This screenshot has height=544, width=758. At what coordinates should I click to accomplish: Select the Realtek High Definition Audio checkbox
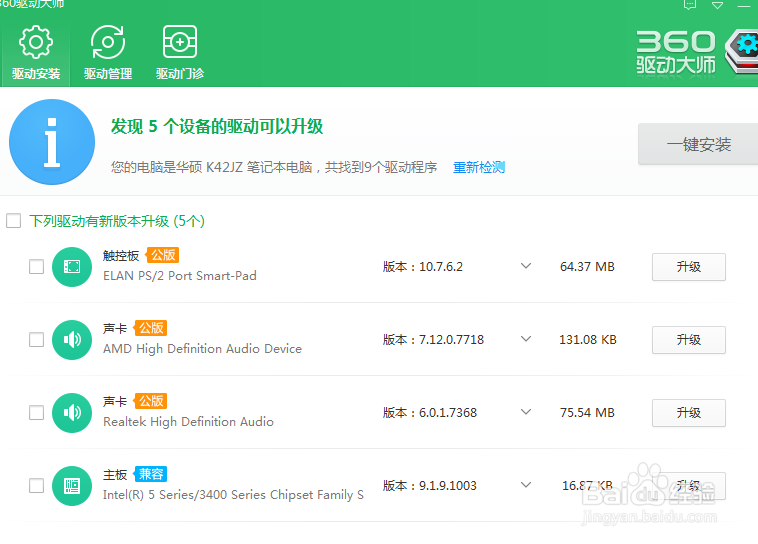36,413
